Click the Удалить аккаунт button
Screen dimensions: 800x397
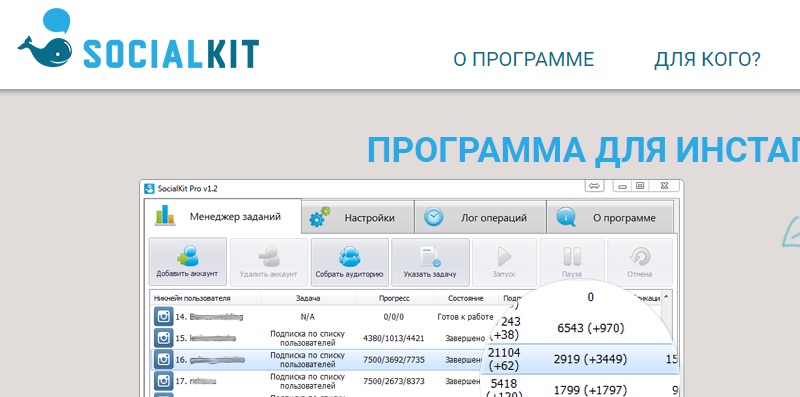click(268, 262)
